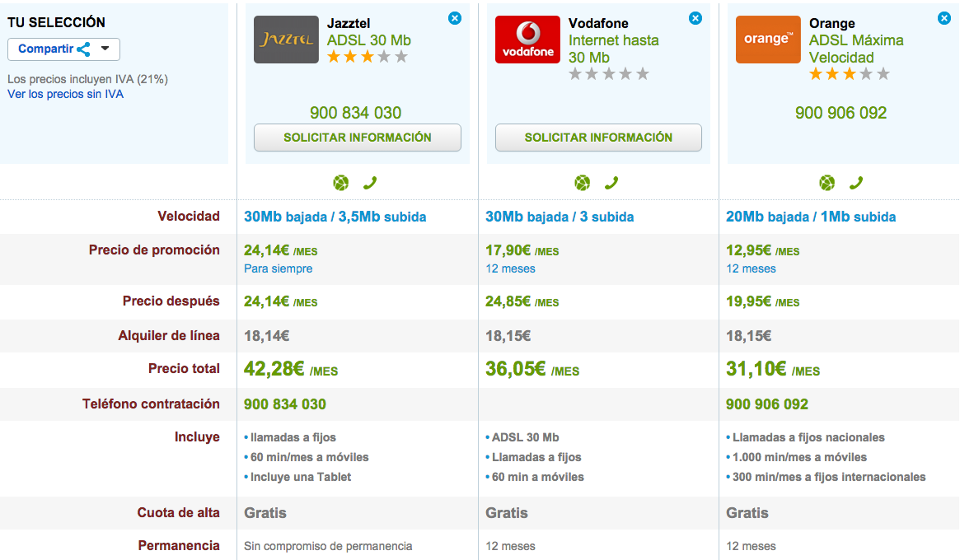Click 'Incluye una Tablet' item
960x560 pixels.
(x=300, y=477)
